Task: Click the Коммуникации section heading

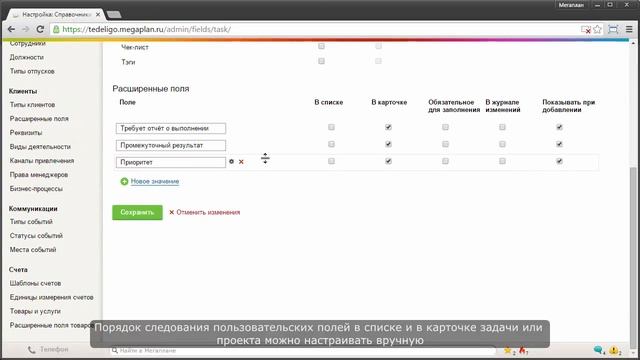Action: pos(33,209)
